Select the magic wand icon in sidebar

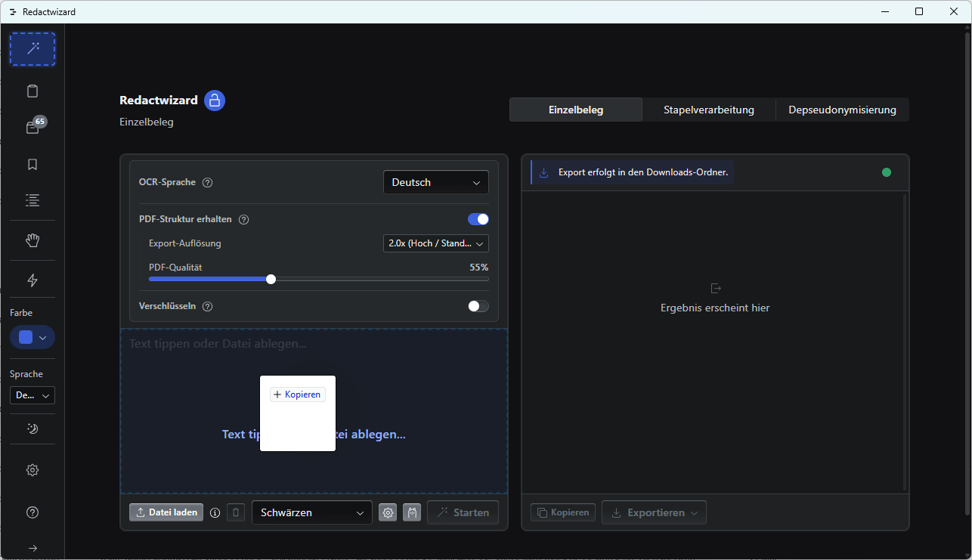point(33,49)
